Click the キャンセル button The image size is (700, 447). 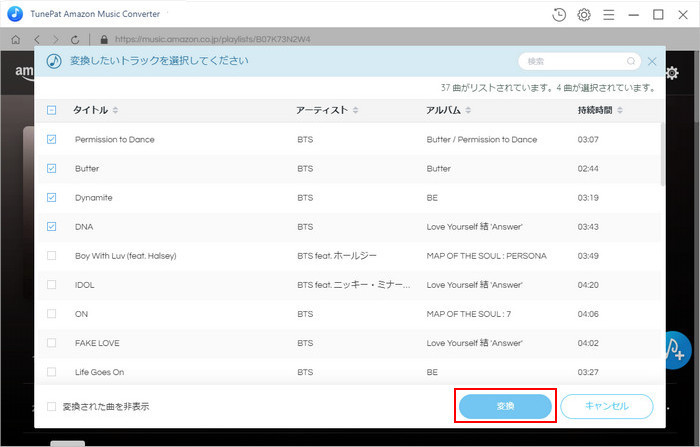click(x=607, y=406)
